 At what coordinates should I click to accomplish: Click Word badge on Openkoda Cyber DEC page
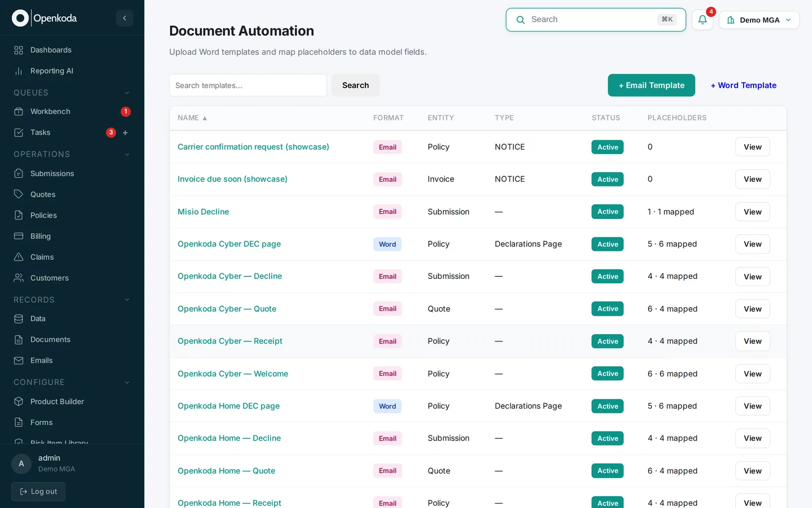387,244
